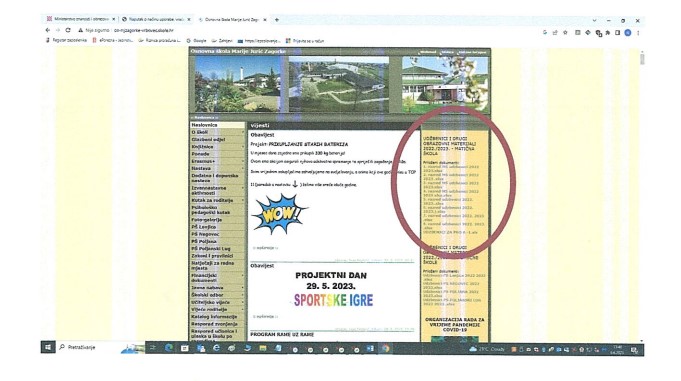Click the browser back arrow
The image size is (681, 381).
[x=48, y=30]
